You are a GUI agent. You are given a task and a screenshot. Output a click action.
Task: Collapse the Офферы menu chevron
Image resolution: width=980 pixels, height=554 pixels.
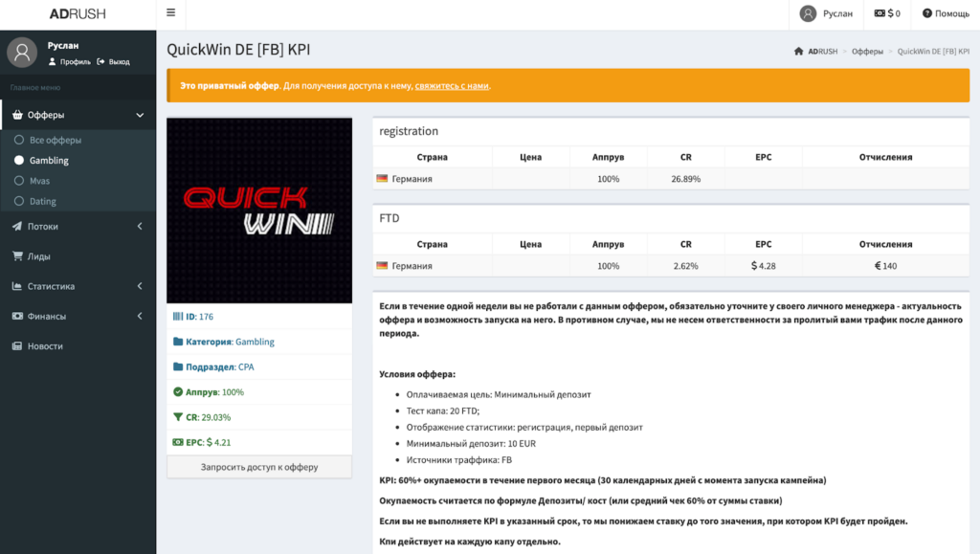pos(140,115)
